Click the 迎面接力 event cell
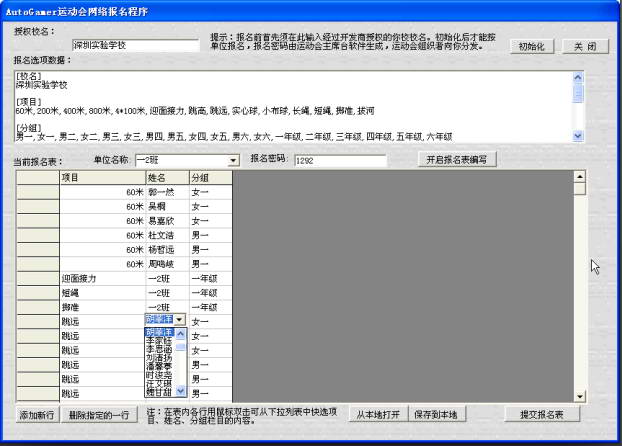This screenshot has width=622, height=446. [103, 279]
